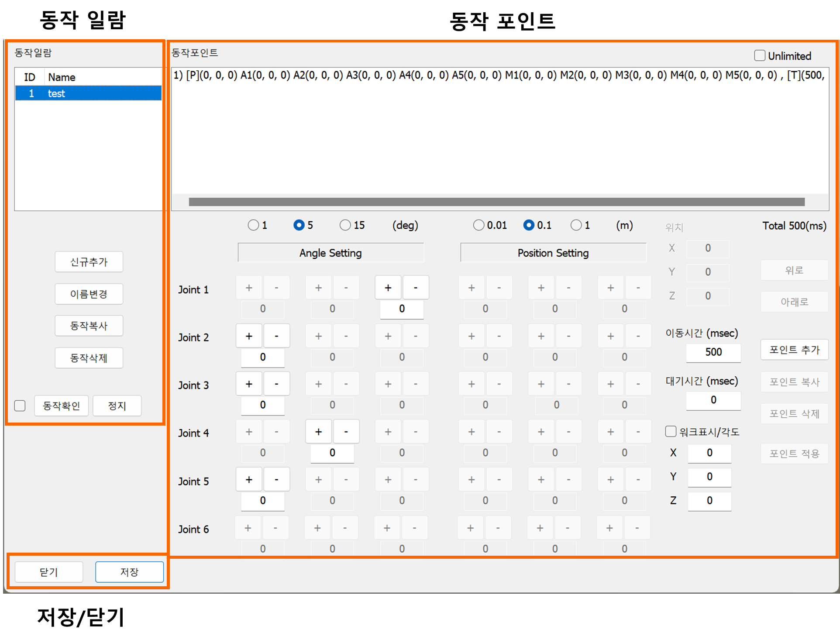Click enabled plus button for Joint 2
Viewport: 840px width, 643px height.
point(249,336)
